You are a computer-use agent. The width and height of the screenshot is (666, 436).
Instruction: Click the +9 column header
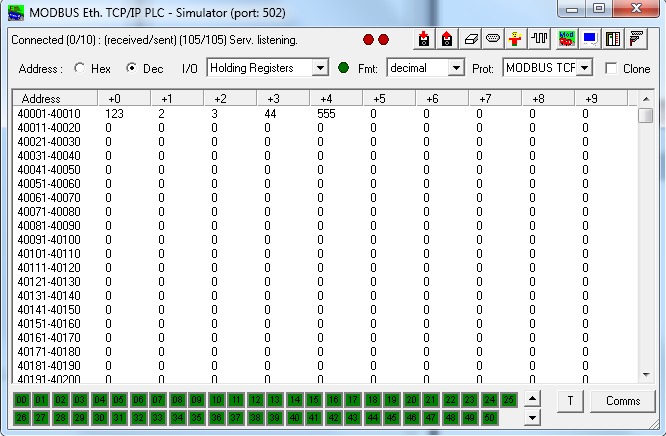(x=601, y=99)
